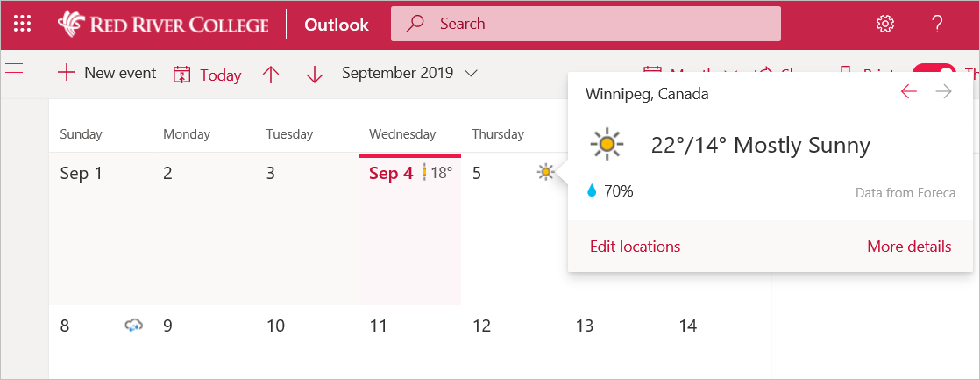The height and width of the screenshot is (380, 980).
Task: Click the Search box
Action: (x=586, y=24)
